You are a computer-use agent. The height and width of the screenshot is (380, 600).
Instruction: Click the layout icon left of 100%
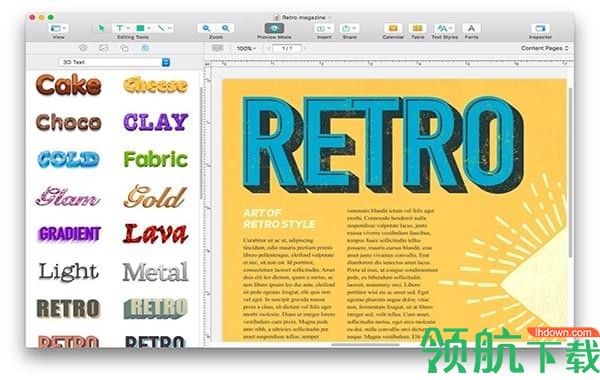217,48
